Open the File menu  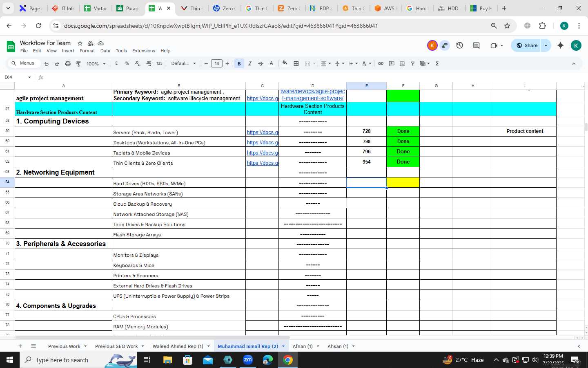click(x=24, y=51)
